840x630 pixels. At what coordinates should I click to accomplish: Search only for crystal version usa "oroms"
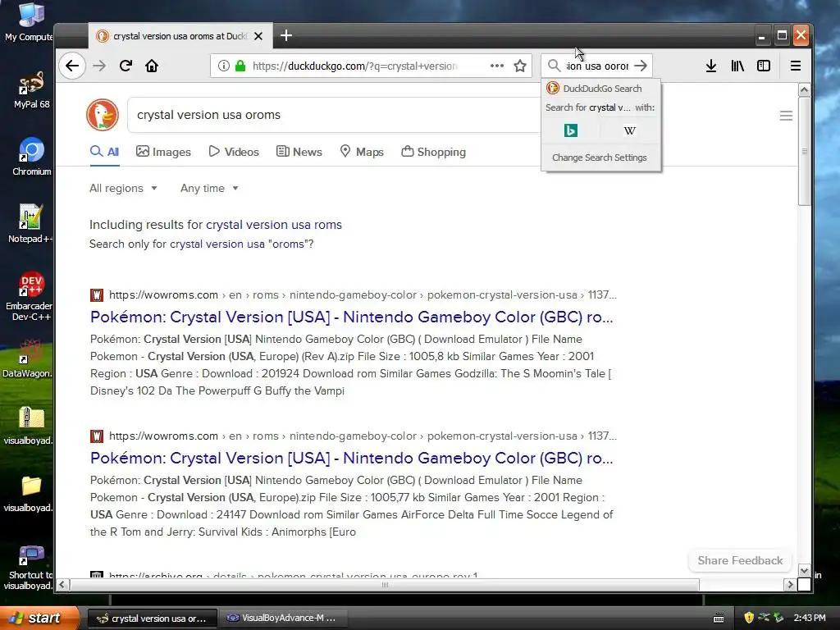(x=242, y=244)
